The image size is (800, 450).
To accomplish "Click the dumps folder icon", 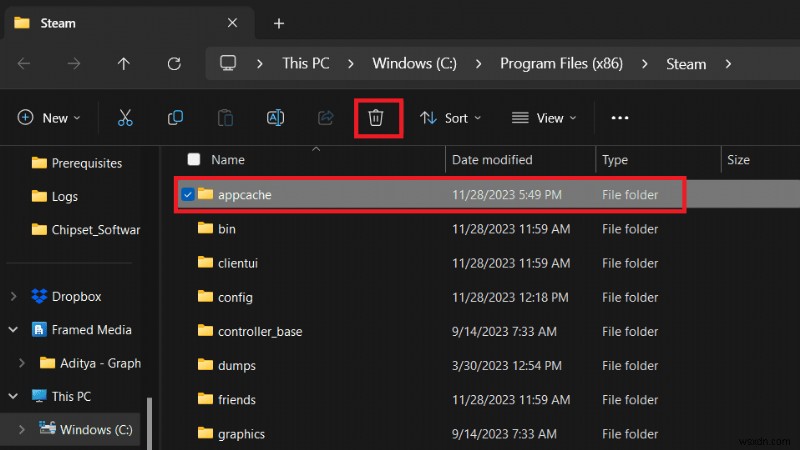I will click(205, 365).
